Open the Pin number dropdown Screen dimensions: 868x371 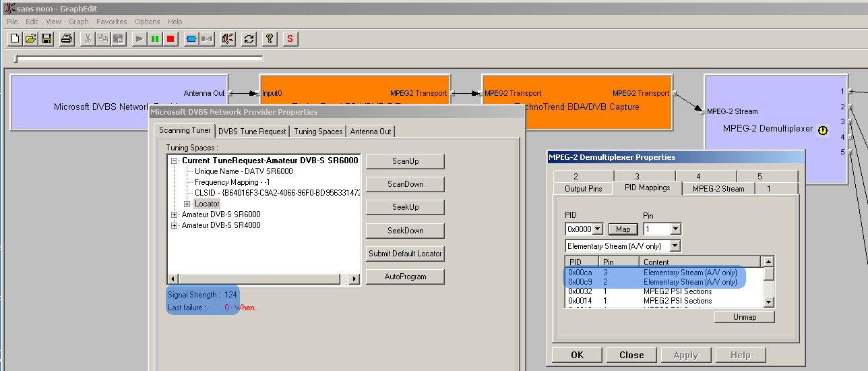[675, 229]
